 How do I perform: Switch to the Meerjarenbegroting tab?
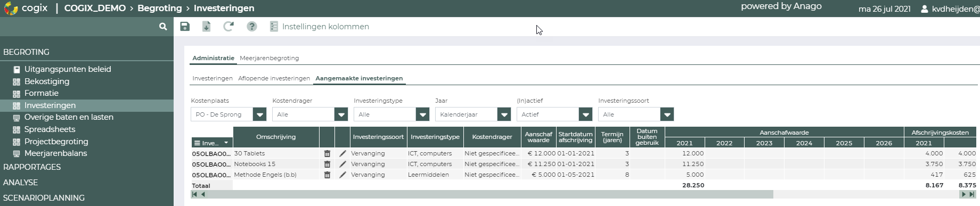tap(269, 58)
